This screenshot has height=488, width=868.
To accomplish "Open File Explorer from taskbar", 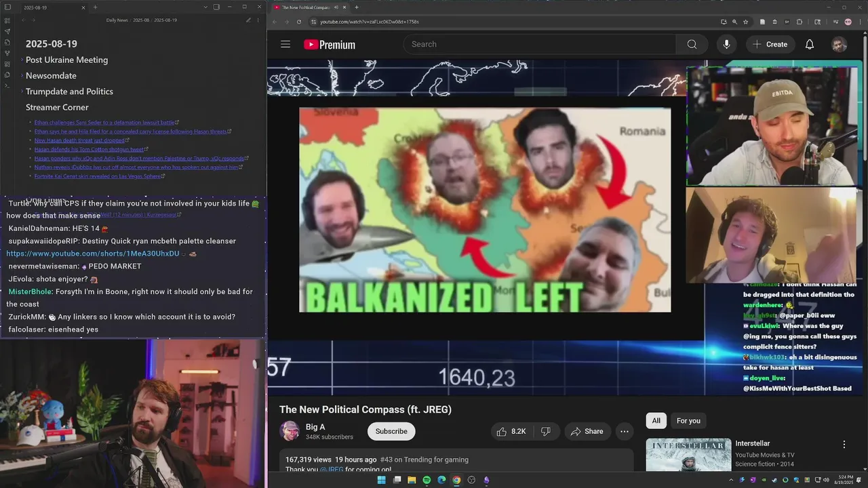I will [x=412, y=480].
